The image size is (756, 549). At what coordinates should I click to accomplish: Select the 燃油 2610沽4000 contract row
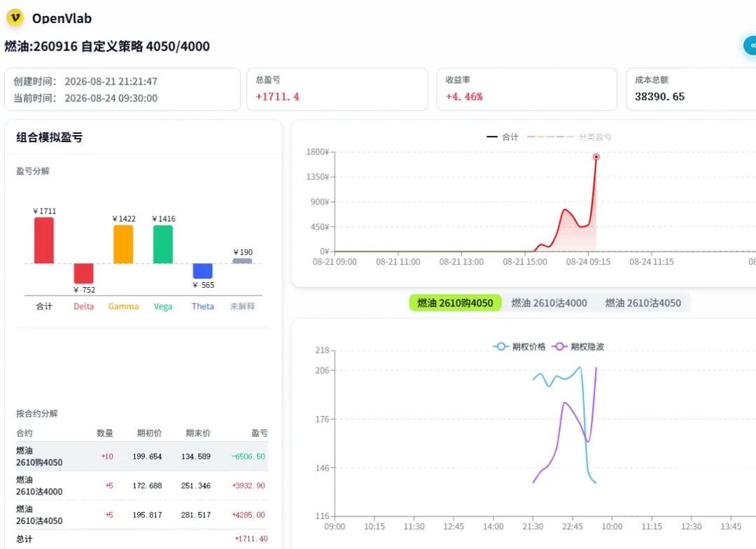[141, 485]
